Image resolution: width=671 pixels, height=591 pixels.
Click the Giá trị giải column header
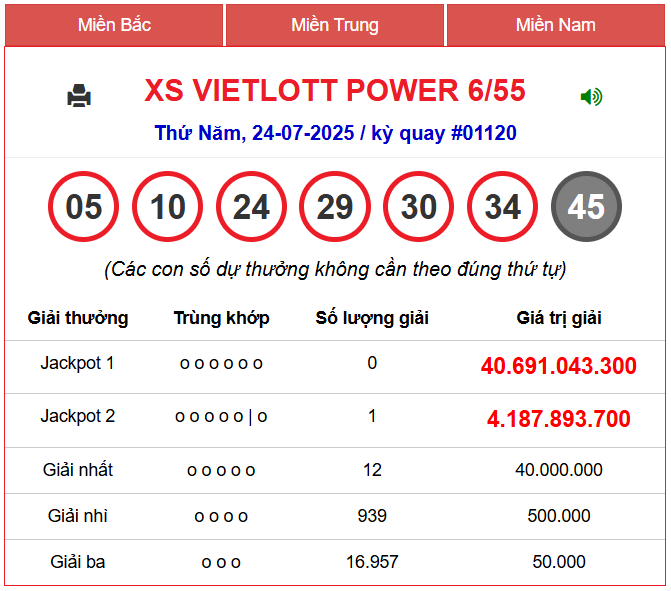click(559, 318)
